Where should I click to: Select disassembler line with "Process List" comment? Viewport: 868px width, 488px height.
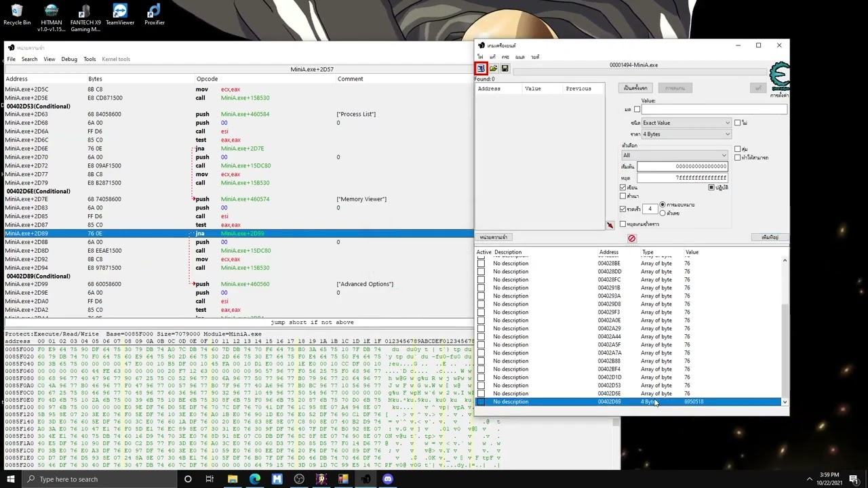237,114
